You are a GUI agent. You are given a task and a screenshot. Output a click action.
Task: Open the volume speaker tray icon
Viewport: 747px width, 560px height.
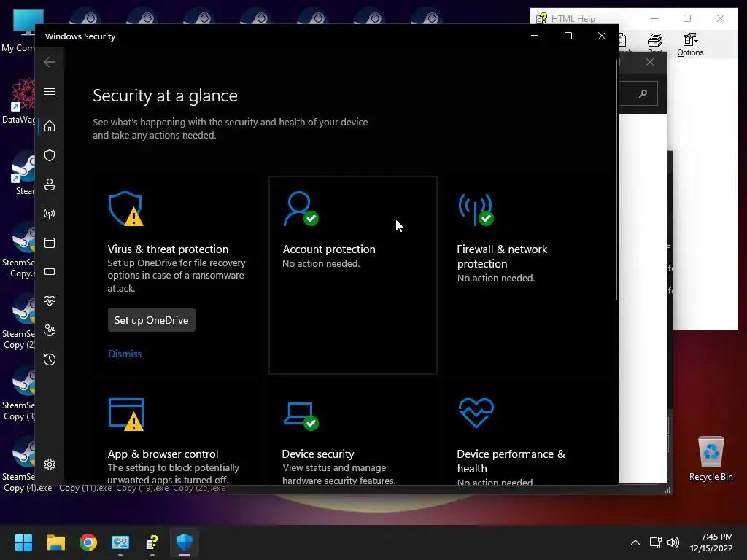[x=673, y=542]
